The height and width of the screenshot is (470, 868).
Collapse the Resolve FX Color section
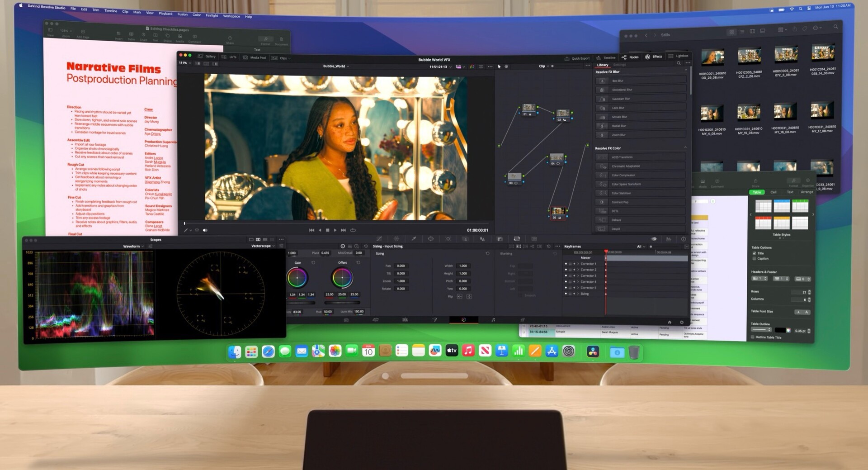pyautogui.click(x=685, y=147)
